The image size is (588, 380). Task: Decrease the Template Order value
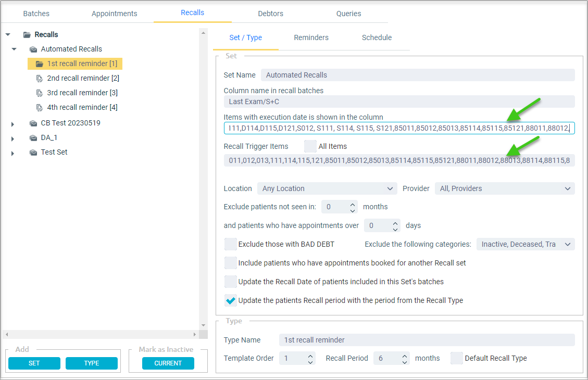tap(310, 362)
